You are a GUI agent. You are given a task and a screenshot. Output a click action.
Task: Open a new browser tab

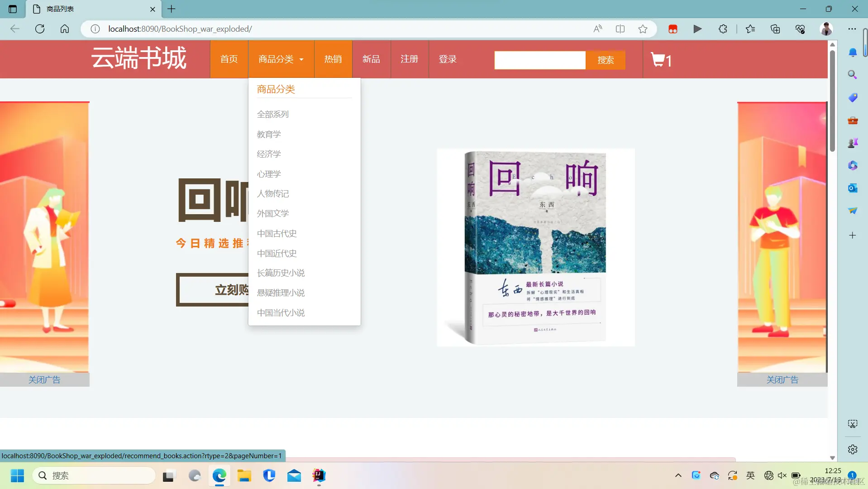[x=172, y=9]
